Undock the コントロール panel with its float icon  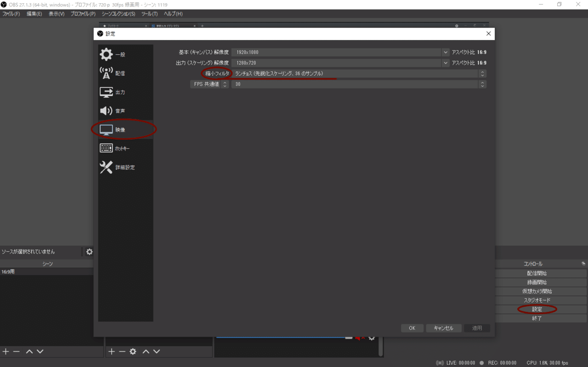coord(583,264)
